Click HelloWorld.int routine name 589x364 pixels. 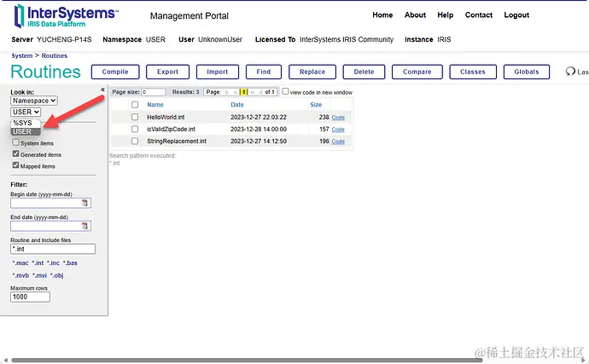click(166, 117)
